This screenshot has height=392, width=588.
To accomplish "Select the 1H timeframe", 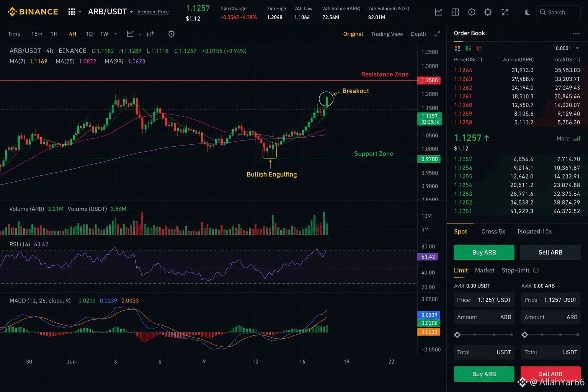I will pyautogui.click(x=54, y=34).
